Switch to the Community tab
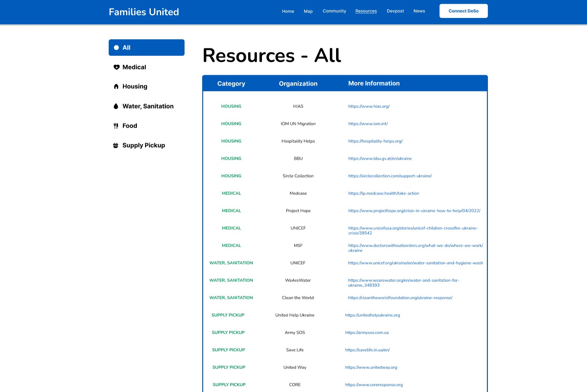 [x=334, y=11]
